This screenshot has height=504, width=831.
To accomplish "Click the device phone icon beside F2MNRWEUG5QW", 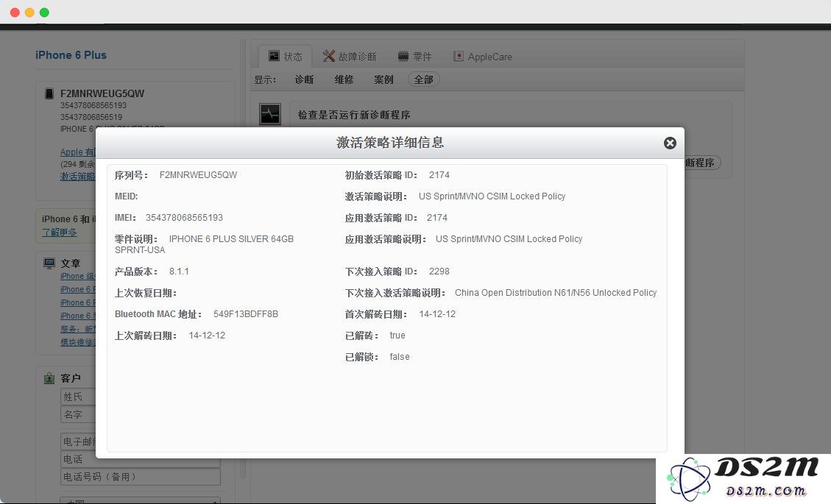I will [x=49, y=93].
